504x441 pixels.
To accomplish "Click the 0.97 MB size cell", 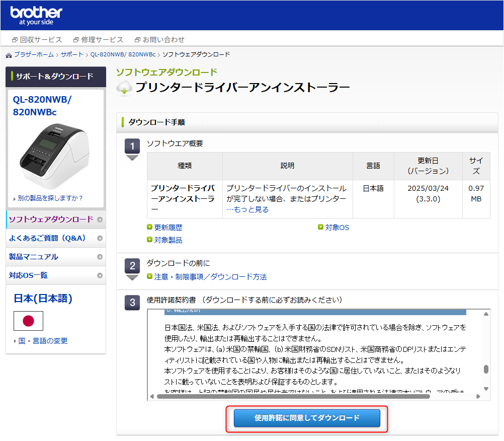I will (x=476, y=199).
